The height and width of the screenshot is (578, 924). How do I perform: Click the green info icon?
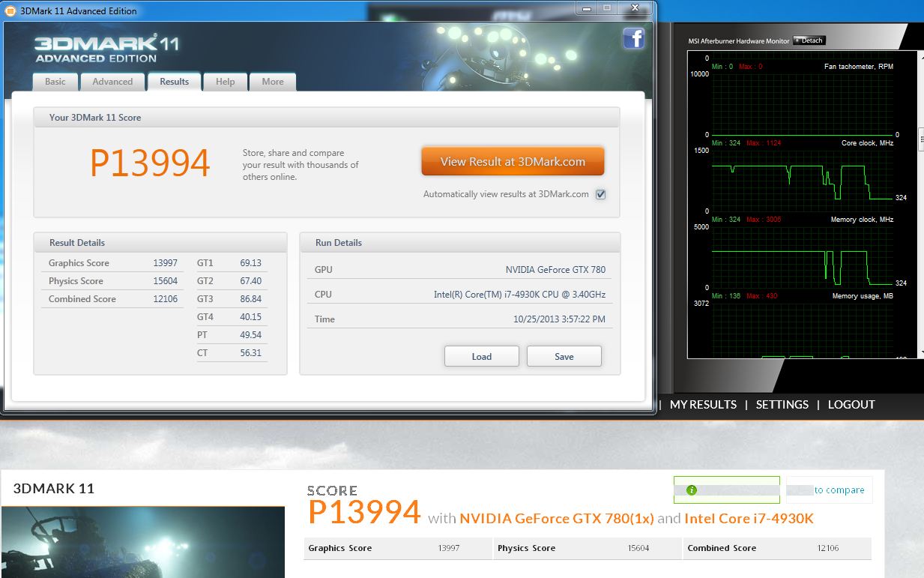pyautogui.click(x=692, y=490)
